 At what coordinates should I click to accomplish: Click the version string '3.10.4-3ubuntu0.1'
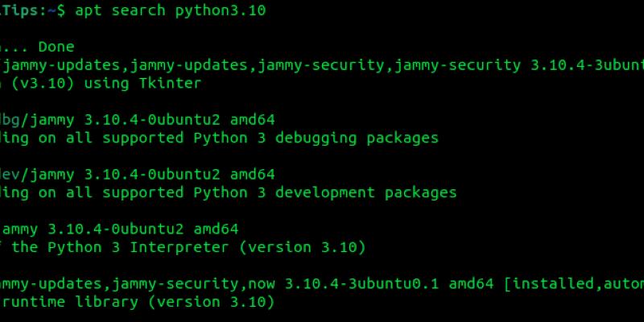(x=361, y=284)
